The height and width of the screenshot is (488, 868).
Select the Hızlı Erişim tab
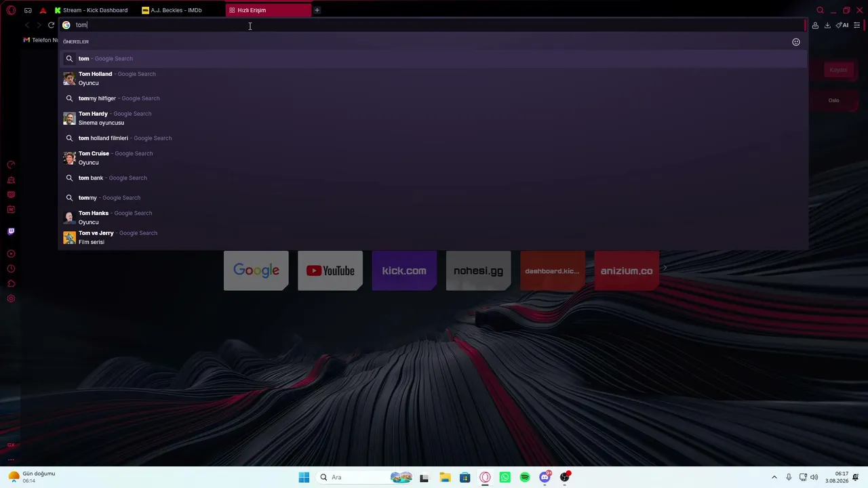[x=268, y=10]
